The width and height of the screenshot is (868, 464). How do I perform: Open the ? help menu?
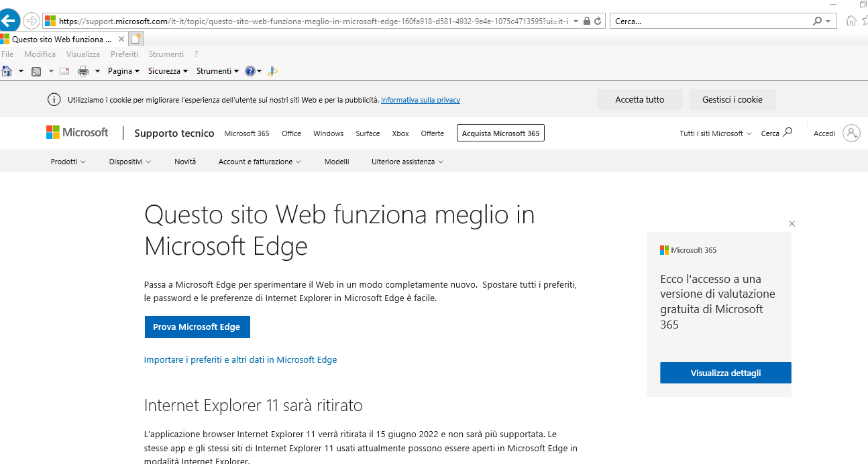pyautogui.click(x=196, y=54)
